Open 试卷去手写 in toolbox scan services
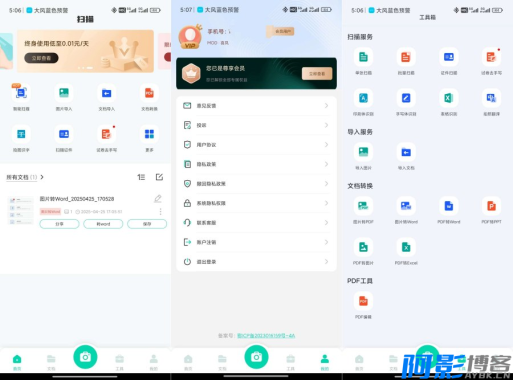The width and height of the screenshot is (513, 380). point(491,57)
